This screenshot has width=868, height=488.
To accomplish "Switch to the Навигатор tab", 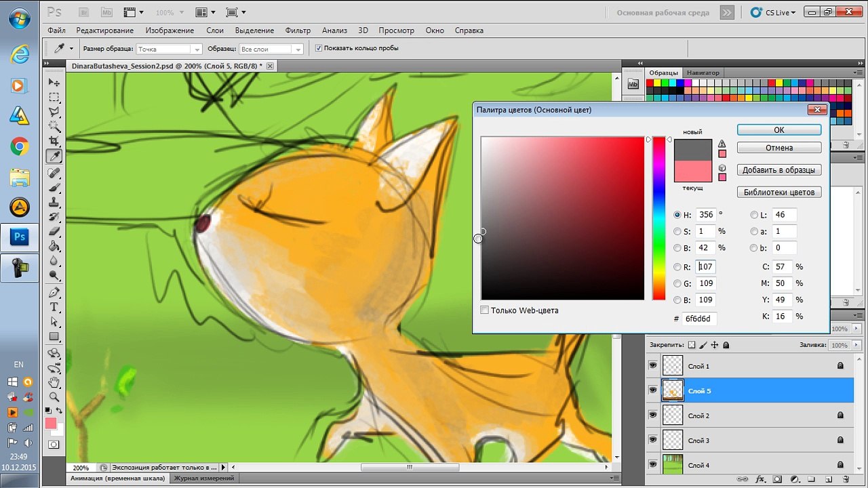I will click(703, 73).
